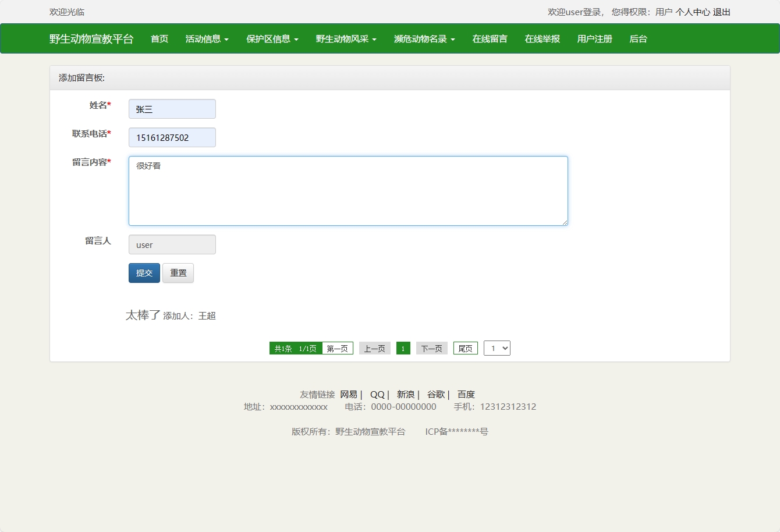The width and height of the screenshot is (780, 532).
Task: Visit the 百度 friend link
Action: 466,394
